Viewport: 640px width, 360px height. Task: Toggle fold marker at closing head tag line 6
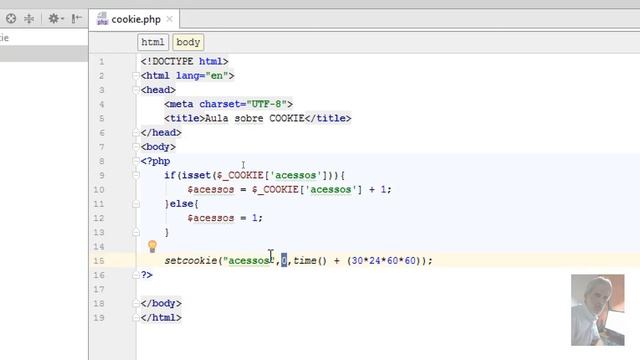(136, 133)
